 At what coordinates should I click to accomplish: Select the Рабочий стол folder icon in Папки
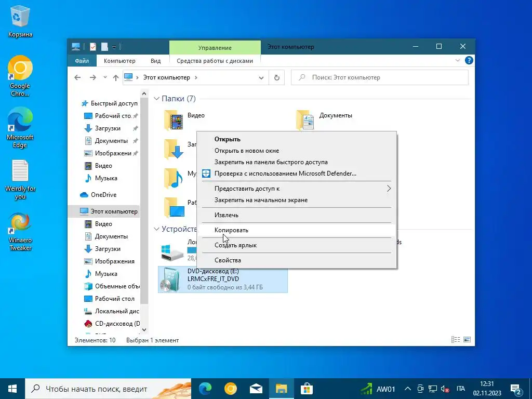tap(175, 207)
